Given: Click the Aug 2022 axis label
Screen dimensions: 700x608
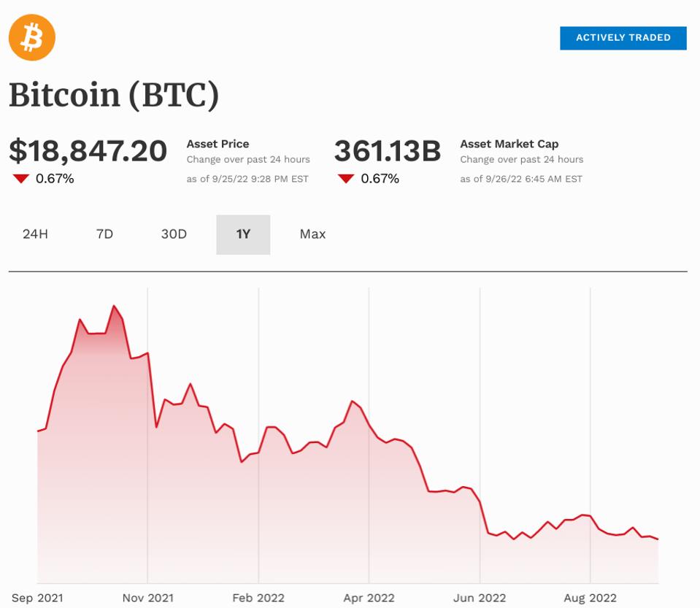Looking at the screenshot, I should click(589, 597).
